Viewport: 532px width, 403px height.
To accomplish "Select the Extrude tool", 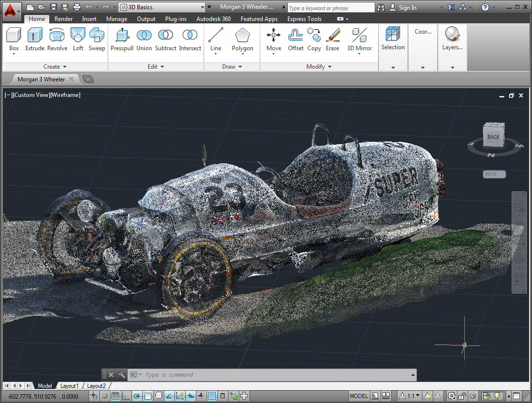I will [x=35, y=39].
